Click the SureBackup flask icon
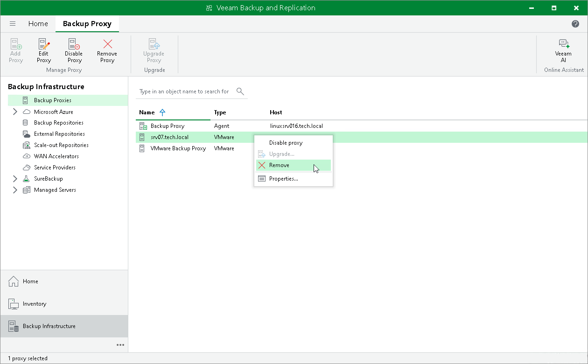Screen dimensions: 588x364 27,179
